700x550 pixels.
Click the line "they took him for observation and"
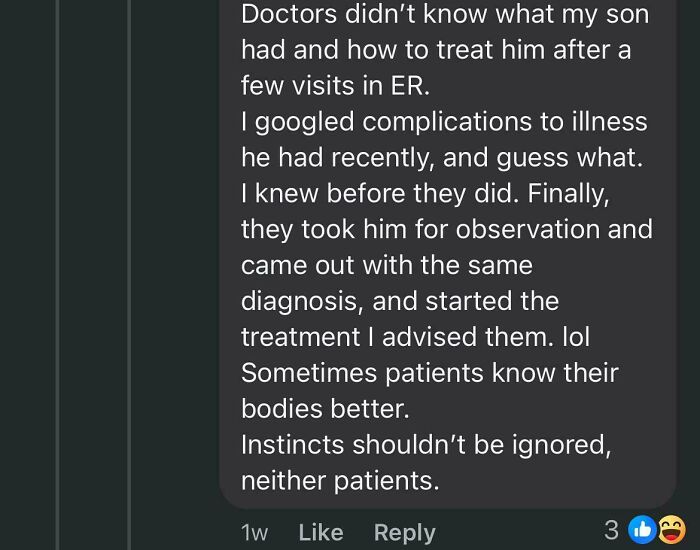point(447,230)
